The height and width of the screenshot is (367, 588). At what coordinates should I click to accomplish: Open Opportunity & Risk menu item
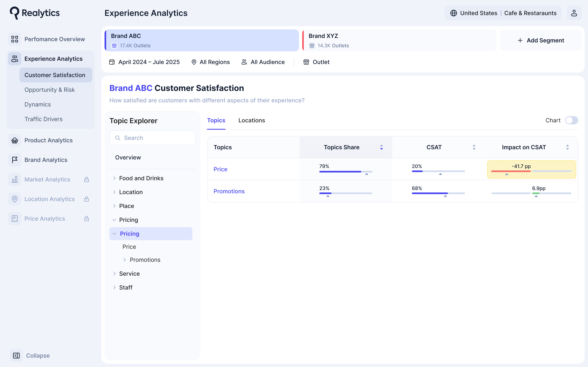(x=50, y=90)
